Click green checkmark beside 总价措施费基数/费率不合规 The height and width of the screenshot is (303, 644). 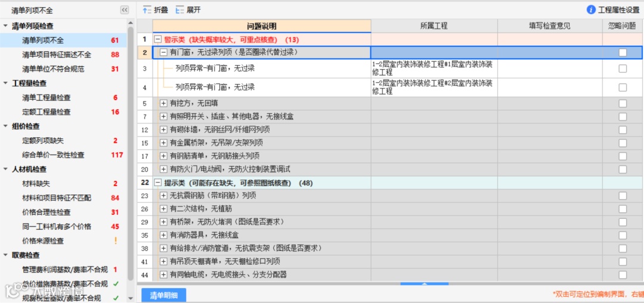tap(116, 284)
